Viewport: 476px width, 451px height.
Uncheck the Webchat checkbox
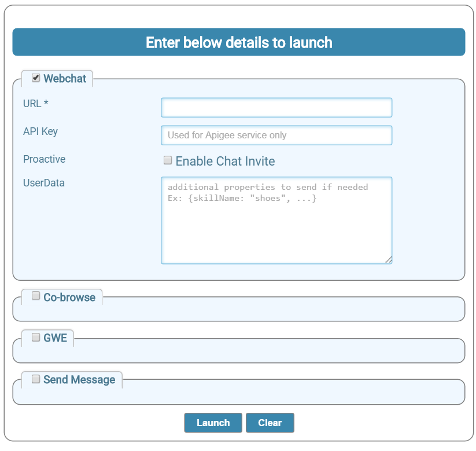coord(36,78)
